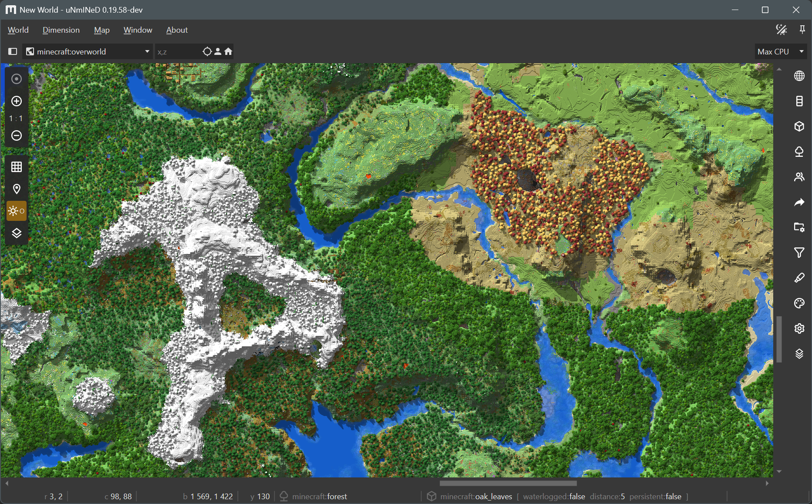Open the globe world browser icon

pyautogui.click(x=799, y=76)
